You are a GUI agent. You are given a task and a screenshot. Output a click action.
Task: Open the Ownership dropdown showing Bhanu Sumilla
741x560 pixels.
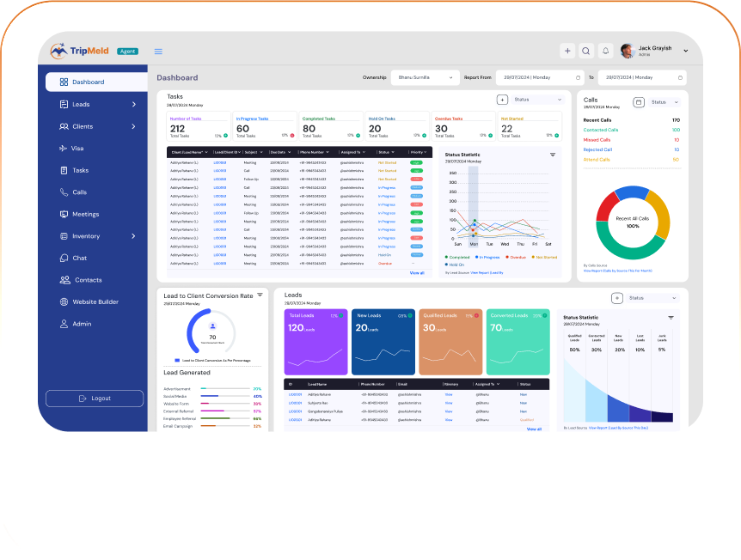(x=425, y=77)
